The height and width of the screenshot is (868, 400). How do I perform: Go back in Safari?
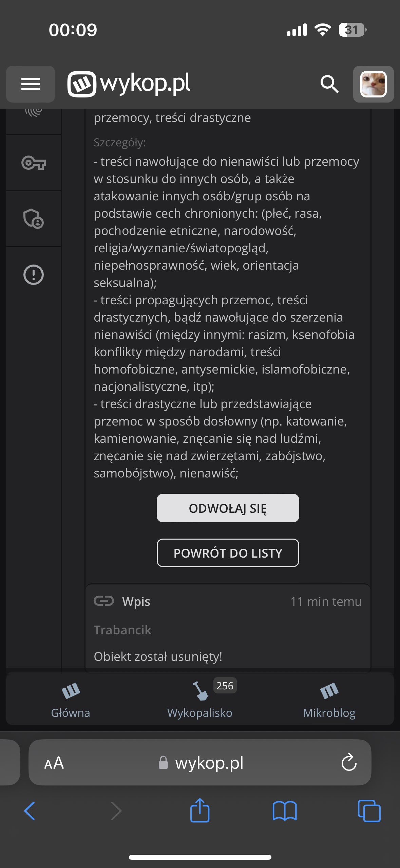tap(30, 811)
